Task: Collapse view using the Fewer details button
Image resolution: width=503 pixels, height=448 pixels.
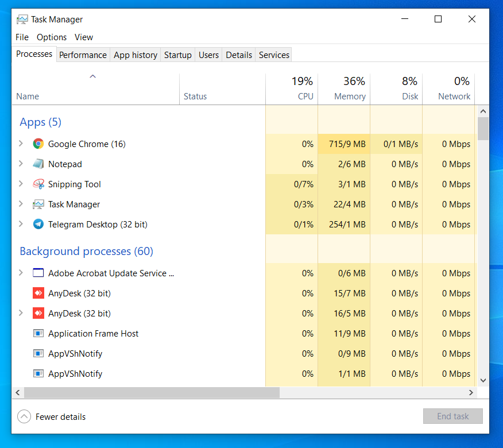Action: point(52,416)
